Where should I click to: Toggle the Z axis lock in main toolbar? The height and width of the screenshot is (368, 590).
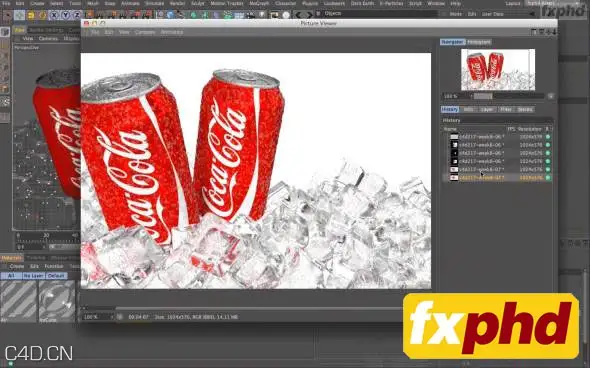76,15
